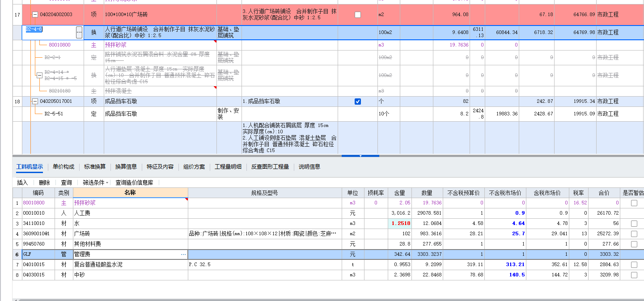
Task: Switch to the 工料机显示 tab
Action: [x=30, y=167]
